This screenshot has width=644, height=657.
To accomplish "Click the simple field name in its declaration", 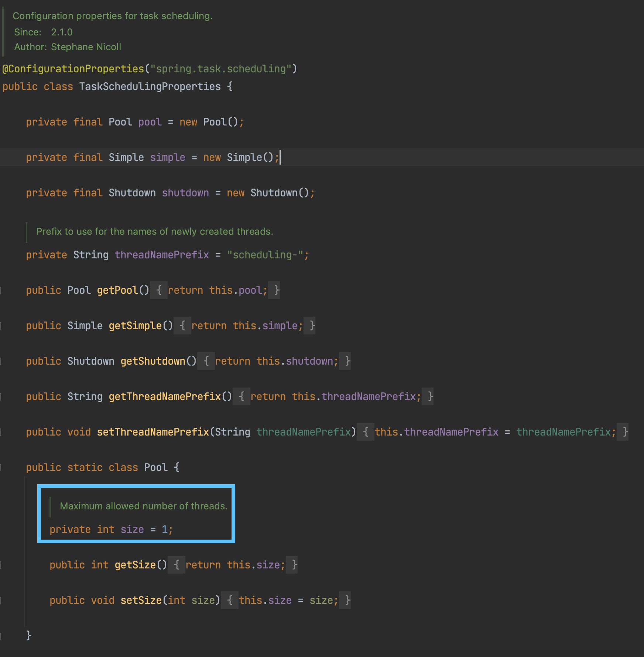I will pos(168,157).
